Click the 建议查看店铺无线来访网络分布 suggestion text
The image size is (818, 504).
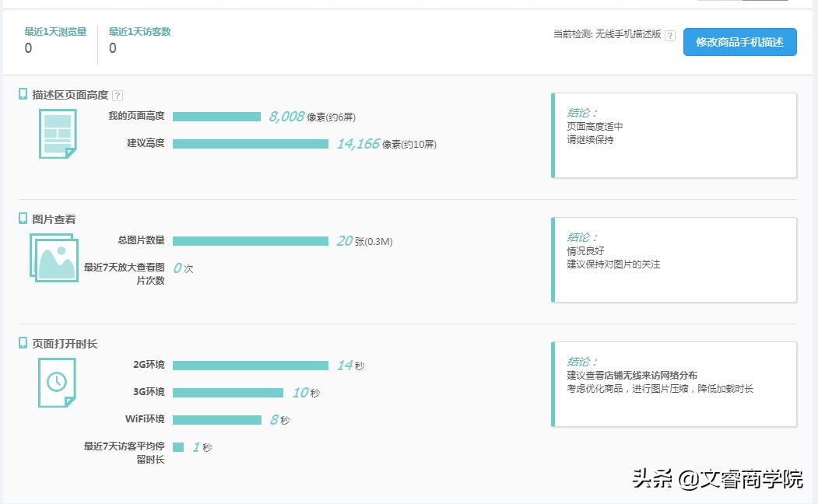630,374
